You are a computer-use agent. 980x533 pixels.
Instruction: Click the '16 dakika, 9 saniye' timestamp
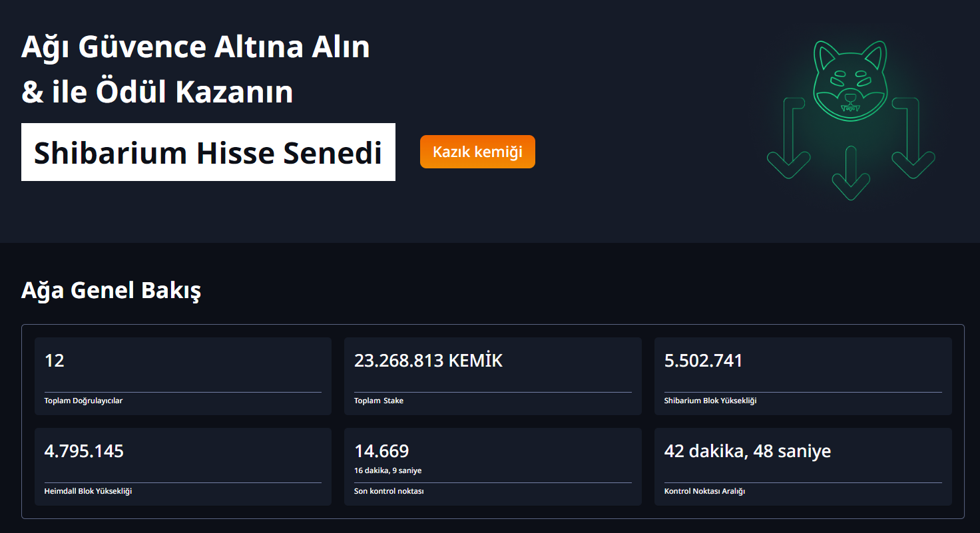[387, 470]
